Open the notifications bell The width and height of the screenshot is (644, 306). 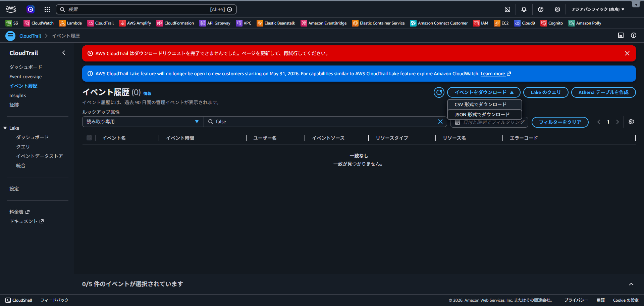(524, 9)
